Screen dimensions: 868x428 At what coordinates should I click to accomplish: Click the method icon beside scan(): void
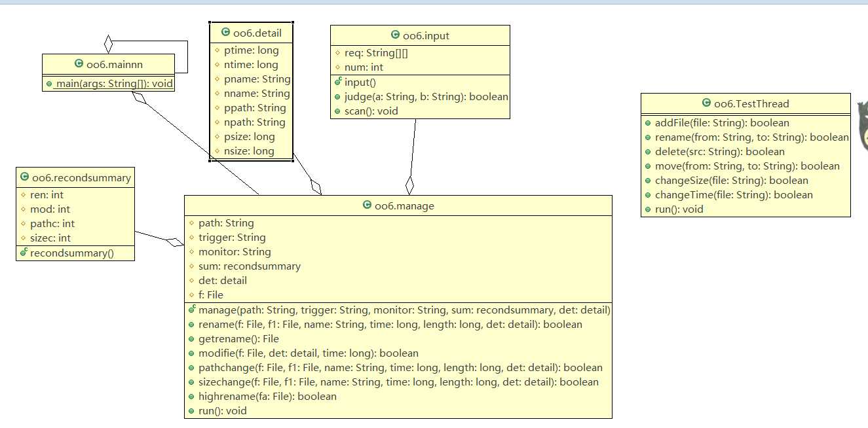338,111
